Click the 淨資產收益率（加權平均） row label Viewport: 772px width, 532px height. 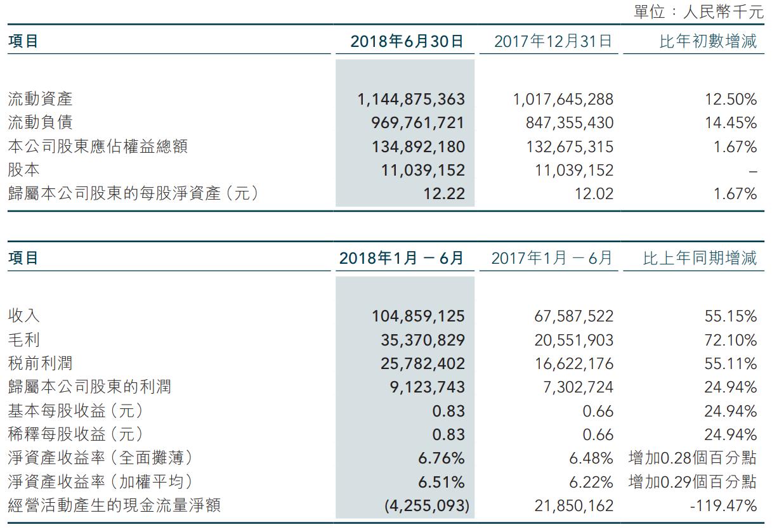101,482
